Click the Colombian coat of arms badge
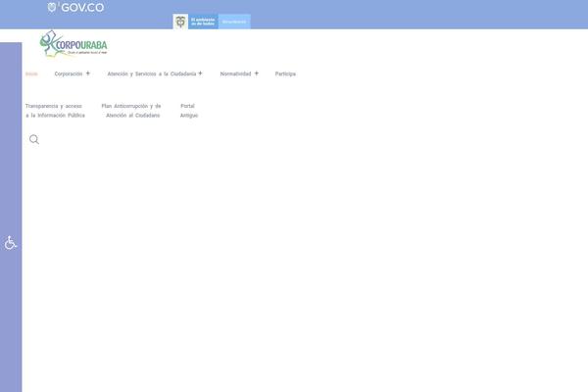The height and width of the screenshot is (392, 588). click(180, 22)
